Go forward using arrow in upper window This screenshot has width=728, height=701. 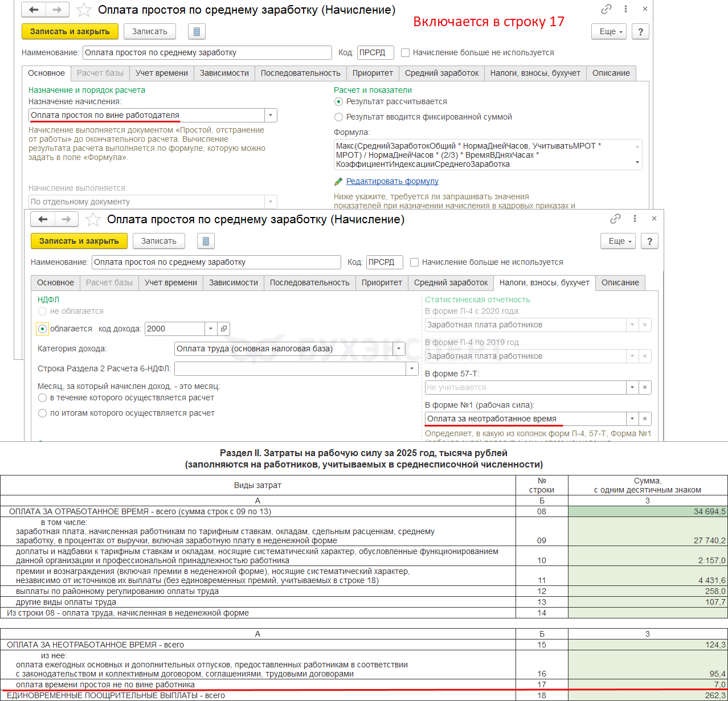[x=57, y=10]
